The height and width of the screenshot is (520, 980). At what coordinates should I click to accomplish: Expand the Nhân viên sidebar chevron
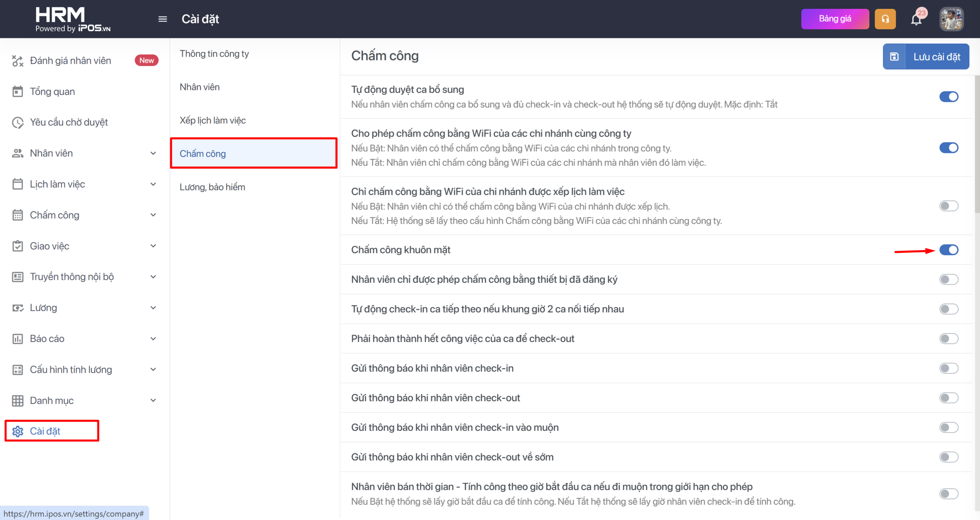[153, 153]
